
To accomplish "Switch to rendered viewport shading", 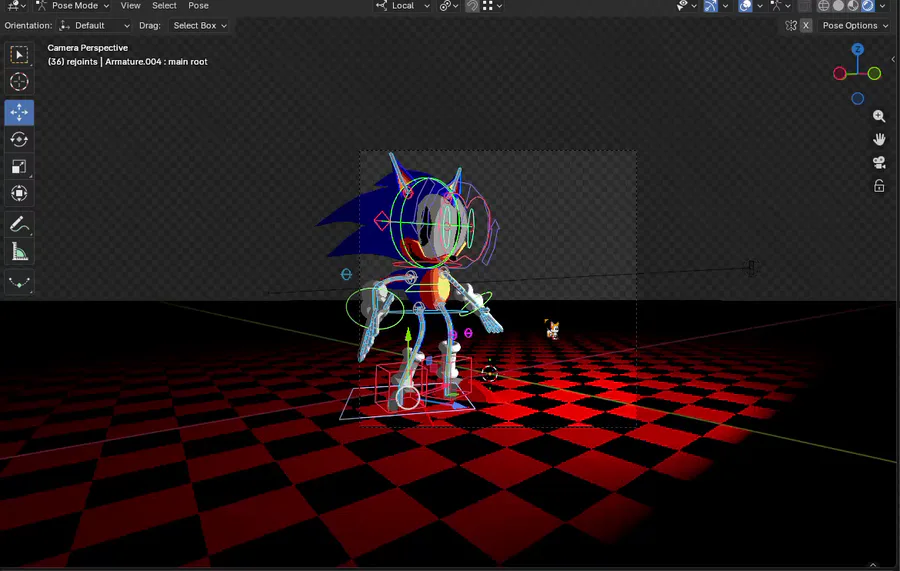I will click(x=867, y=6).
